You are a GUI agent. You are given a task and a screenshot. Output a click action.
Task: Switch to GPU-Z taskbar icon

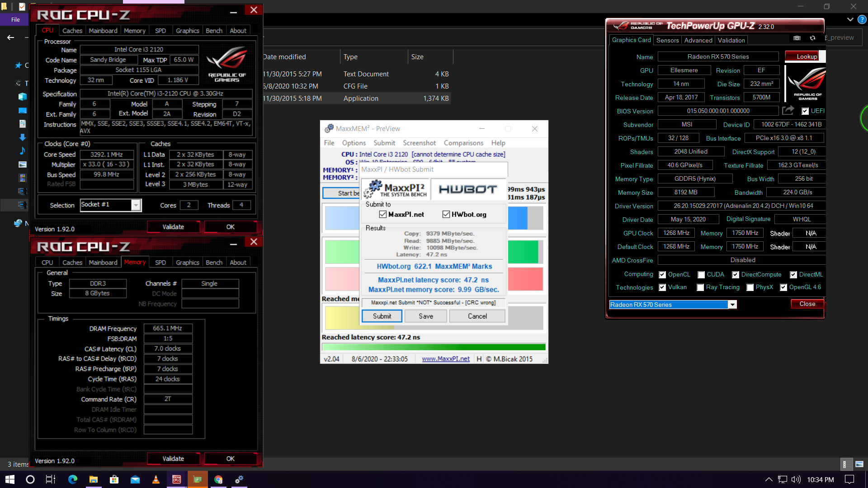[198, 479]
